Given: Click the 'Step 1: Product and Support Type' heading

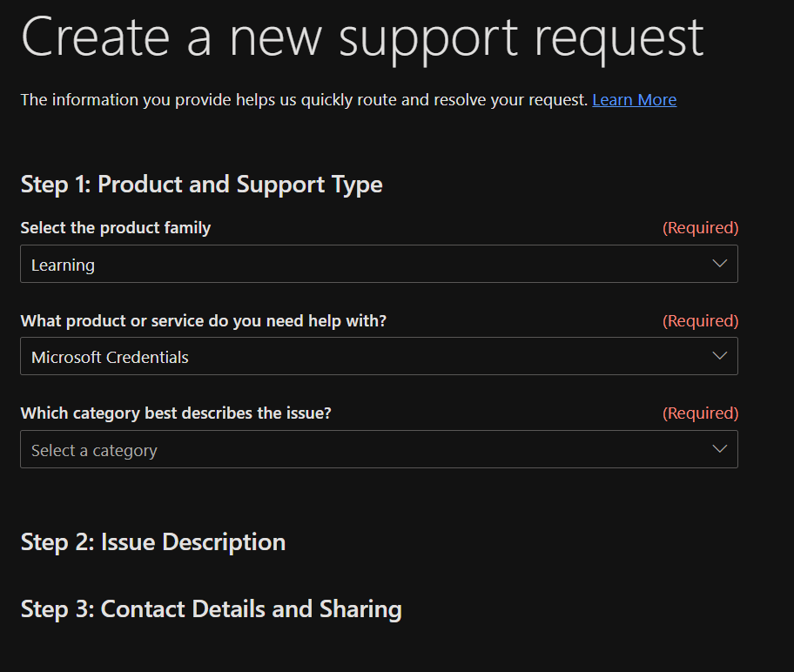Looking at the screenshot, I should click(201, 185).
